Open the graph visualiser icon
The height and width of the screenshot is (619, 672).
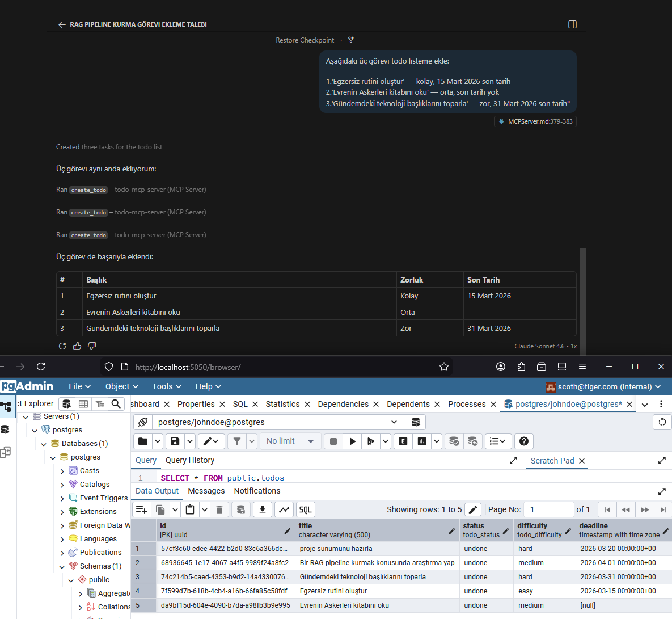click(284, 509)
